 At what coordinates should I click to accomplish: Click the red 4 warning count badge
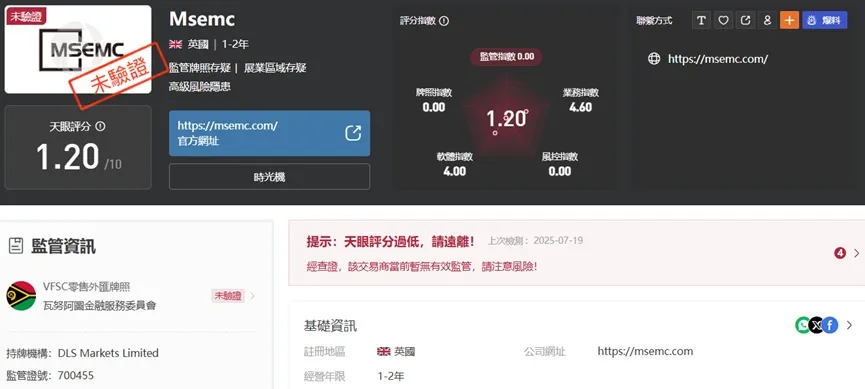[840, 253]
